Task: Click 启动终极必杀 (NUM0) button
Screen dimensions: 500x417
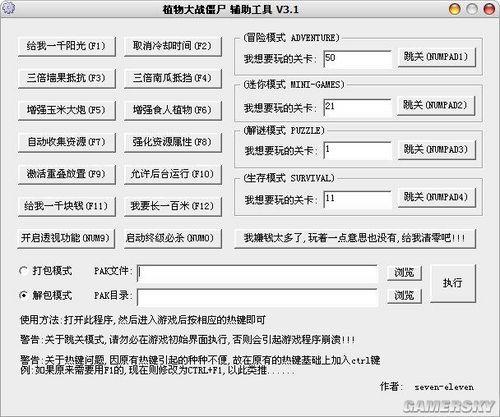Action: point(173,238)
